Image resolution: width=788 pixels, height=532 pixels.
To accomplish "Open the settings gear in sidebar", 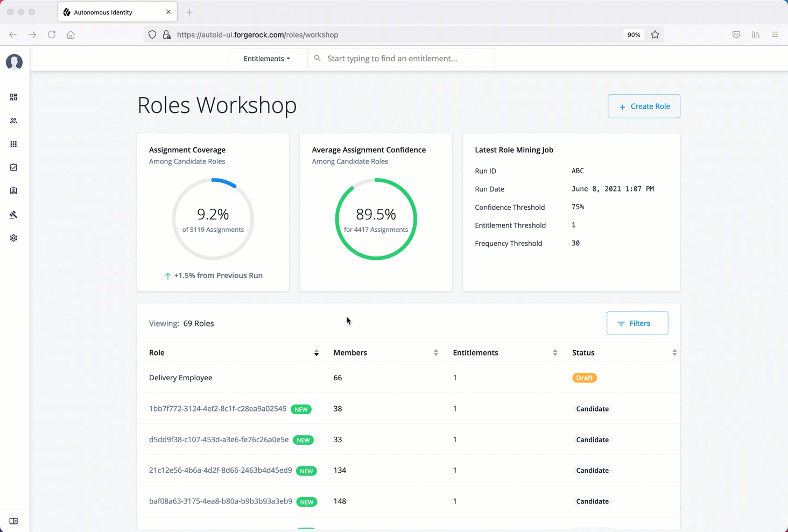I will (13, 238).
